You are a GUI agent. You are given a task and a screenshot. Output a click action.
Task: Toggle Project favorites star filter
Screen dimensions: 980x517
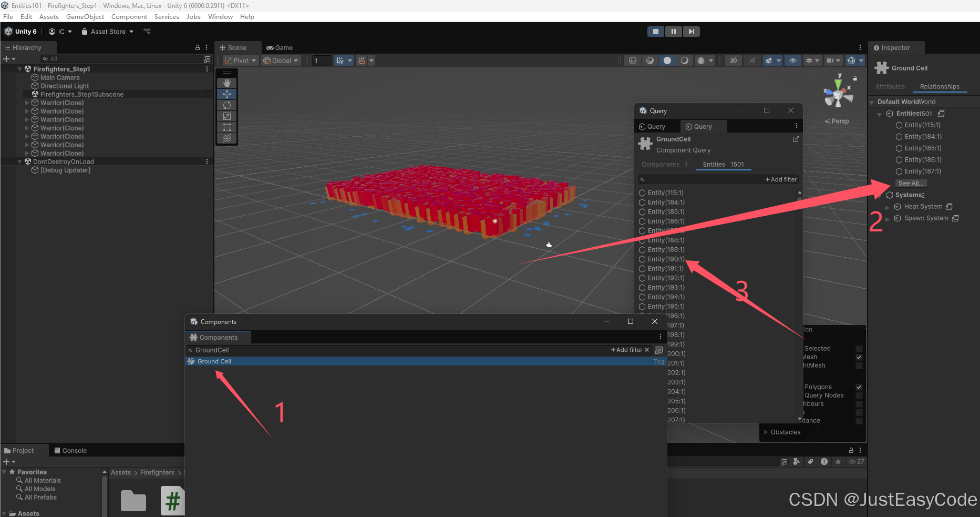point(838,462)
